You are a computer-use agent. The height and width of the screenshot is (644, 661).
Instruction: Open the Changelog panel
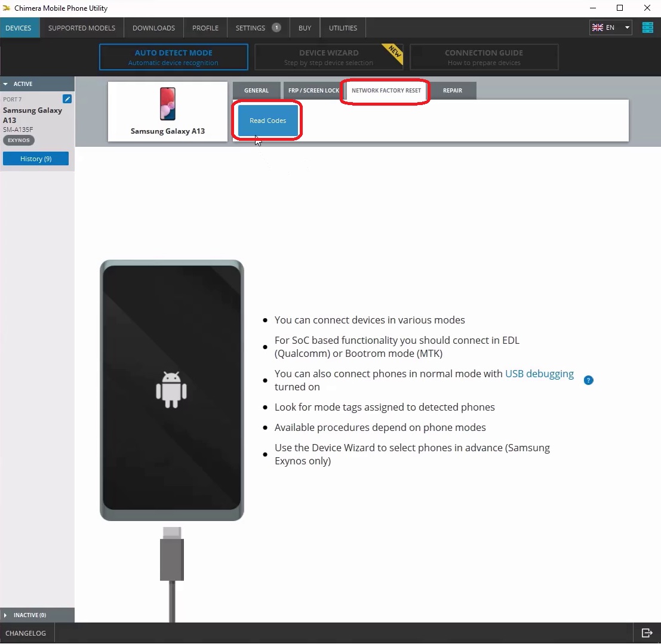[x=26, y=633]
